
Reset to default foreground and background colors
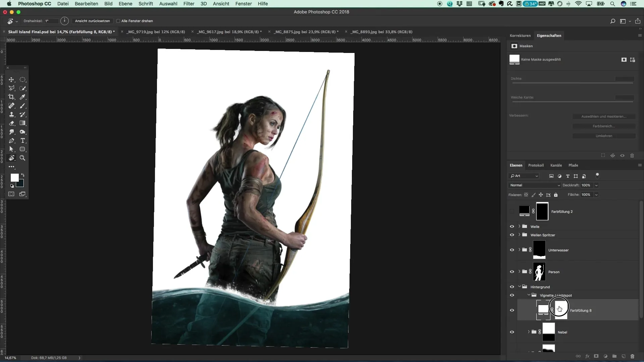pyautogui.click(x=12, y=186)
